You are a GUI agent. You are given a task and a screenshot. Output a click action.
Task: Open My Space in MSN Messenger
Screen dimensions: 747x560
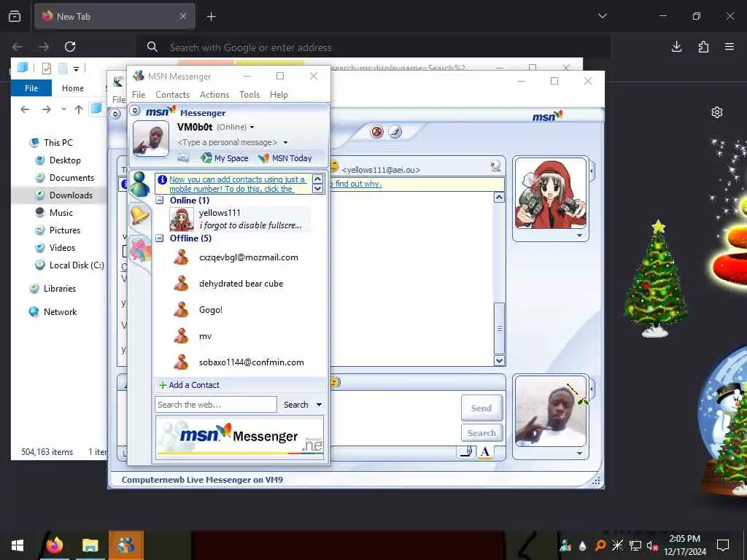click(x=225, y=158)
